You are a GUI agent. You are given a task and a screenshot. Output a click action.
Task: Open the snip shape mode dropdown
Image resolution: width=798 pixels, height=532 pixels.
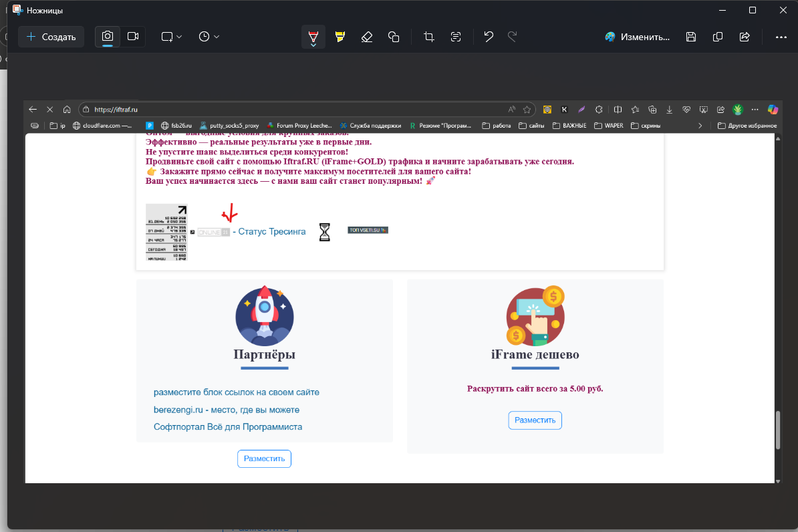pyautogui.click(x=172, y=37)
